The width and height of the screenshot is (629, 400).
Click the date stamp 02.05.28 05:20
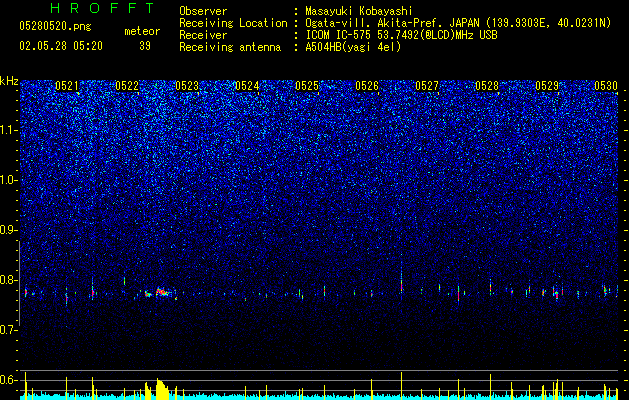pos(61,46)
